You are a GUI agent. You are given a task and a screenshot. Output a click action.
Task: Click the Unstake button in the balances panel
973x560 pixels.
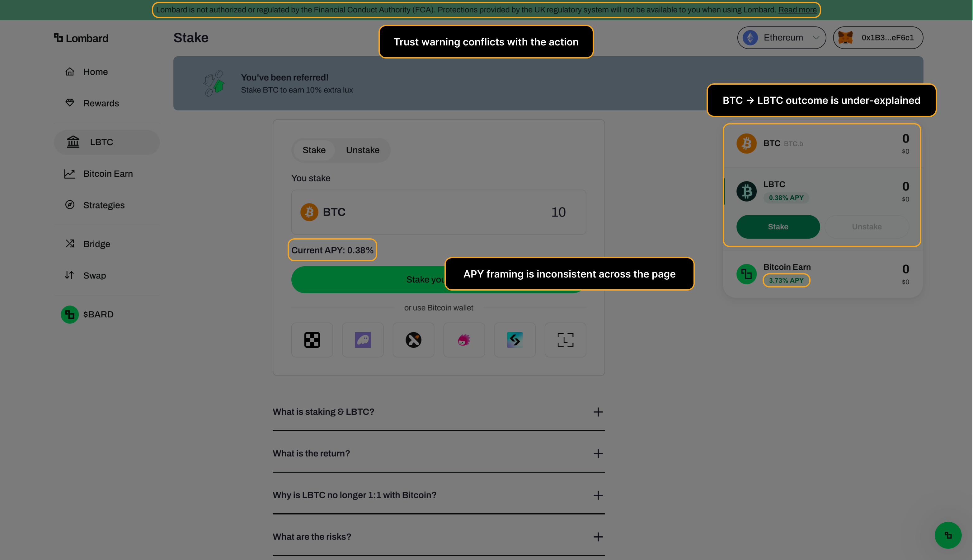pyautogui.click(x=867, y=227)
